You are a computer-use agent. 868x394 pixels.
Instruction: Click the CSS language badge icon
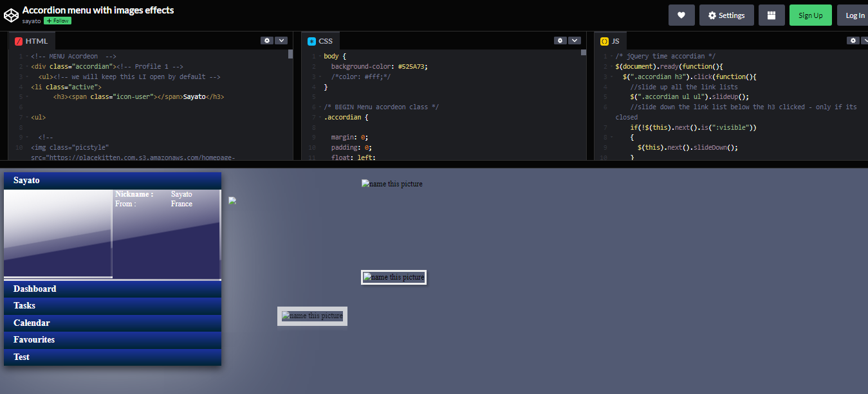pyautogui.click(x=311, y=40)
